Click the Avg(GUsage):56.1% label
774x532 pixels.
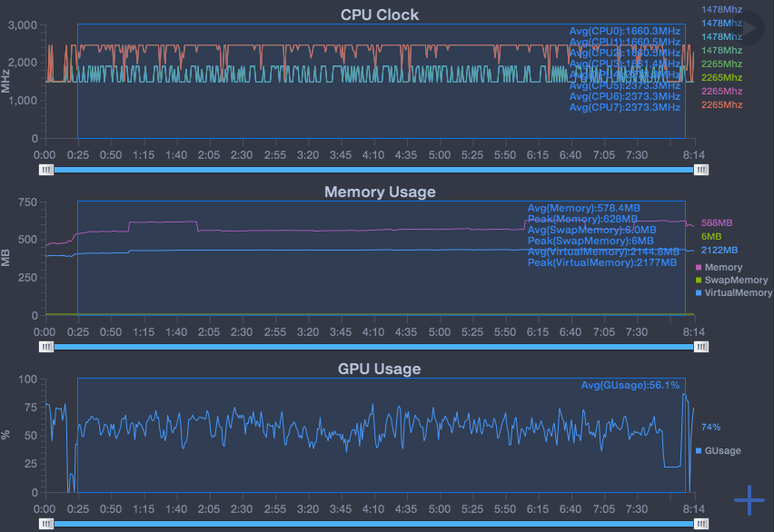pos(630,385)
